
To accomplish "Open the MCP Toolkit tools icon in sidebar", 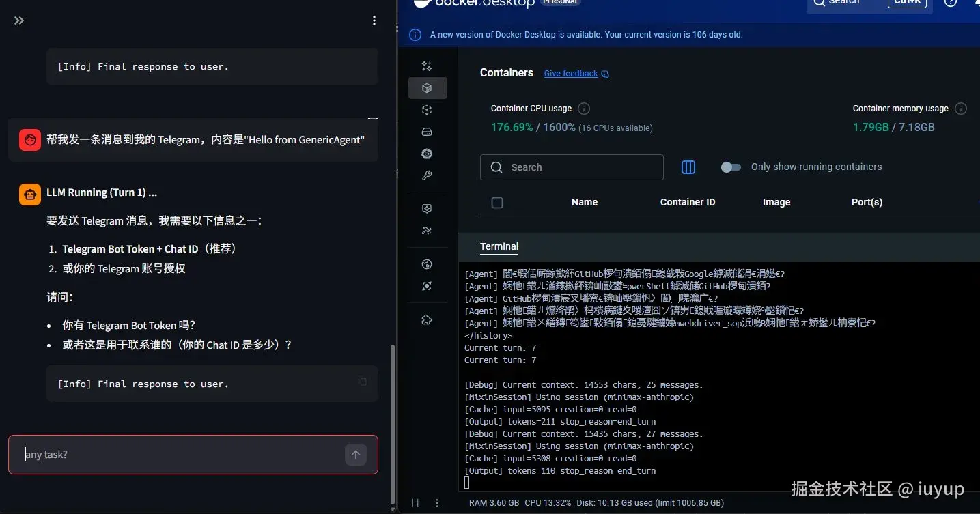I will 427,231.
